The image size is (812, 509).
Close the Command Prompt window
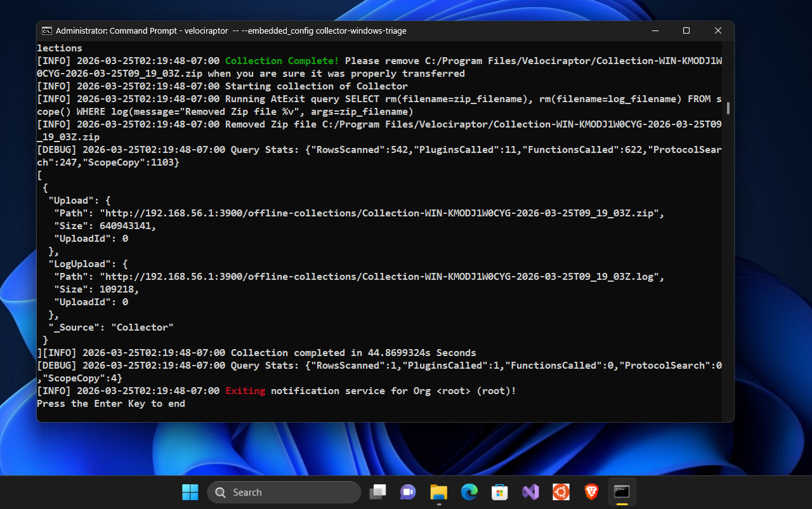click(718, 30)
